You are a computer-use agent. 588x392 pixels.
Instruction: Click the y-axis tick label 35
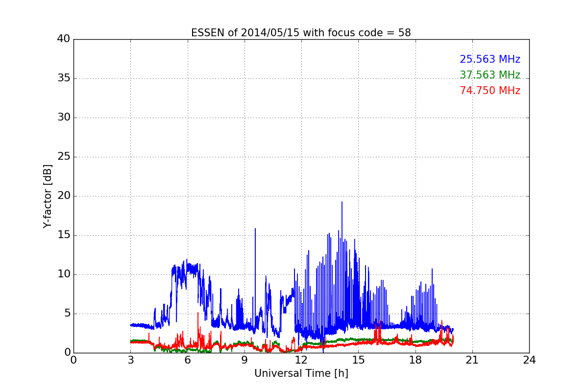click(x=64, y=78)
